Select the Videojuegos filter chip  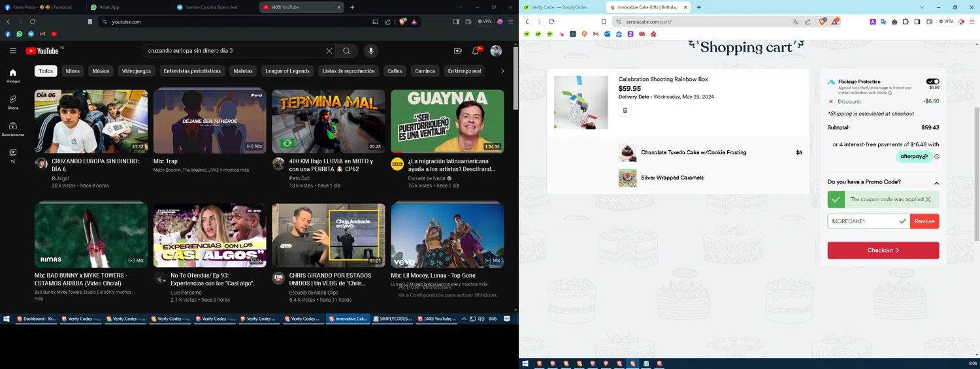136,71
